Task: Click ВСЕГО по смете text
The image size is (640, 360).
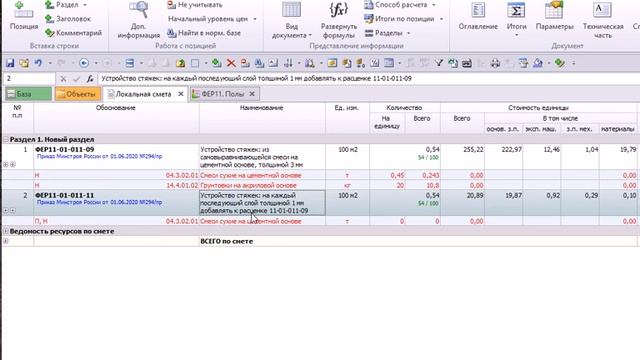Action: coord(227,241)
